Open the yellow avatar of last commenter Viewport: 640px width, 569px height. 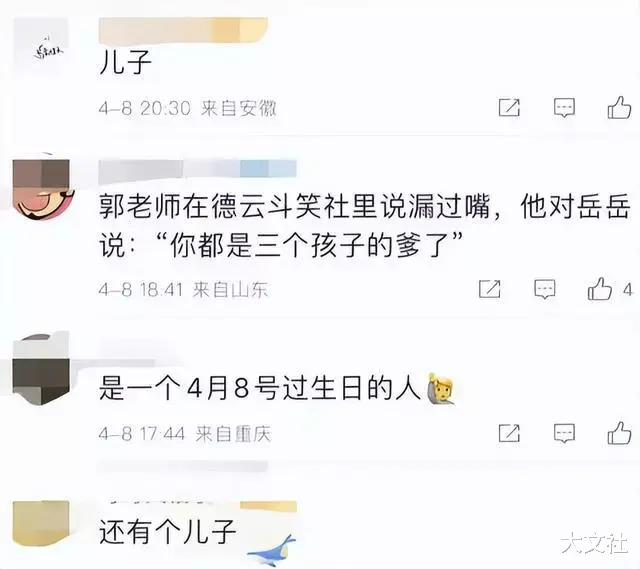(41, 523)
